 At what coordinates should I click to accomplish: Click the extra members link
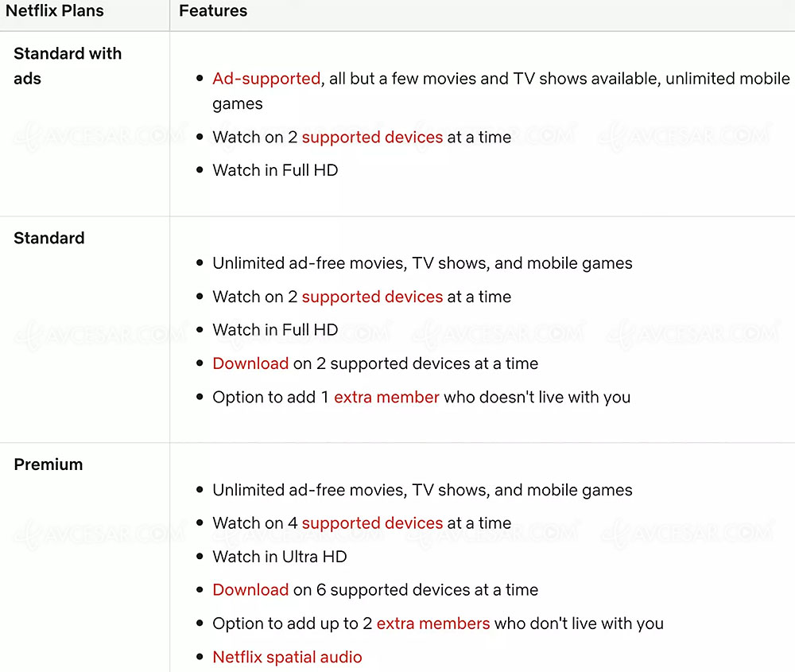433,623
